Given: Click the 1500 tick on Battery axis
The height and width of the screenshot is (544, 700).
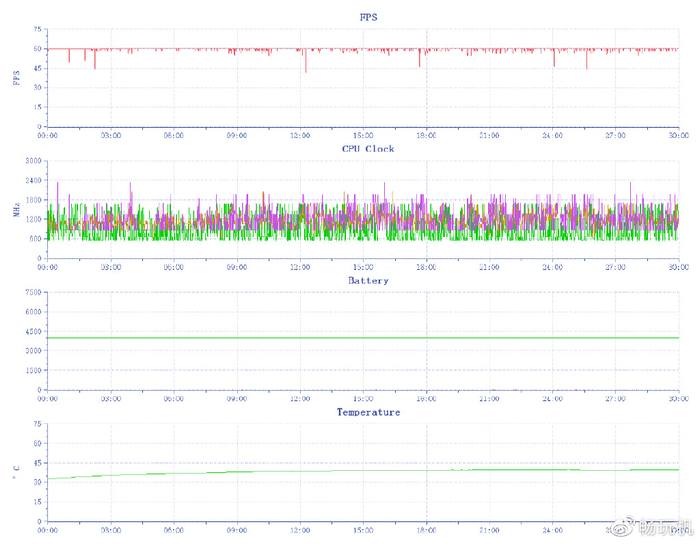Looking at the screenshot, I should (x=33, y=370).
